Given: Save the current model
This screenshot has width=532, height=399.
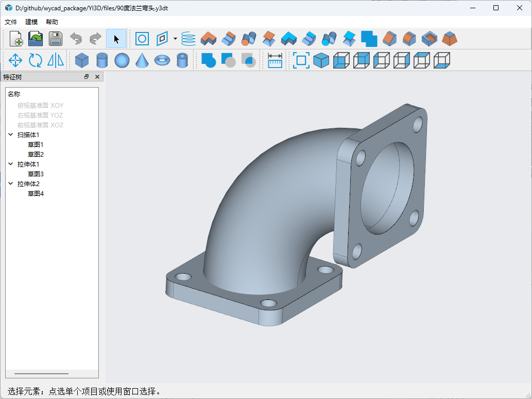Looking at the screenshot, I should tap(56, 39).
